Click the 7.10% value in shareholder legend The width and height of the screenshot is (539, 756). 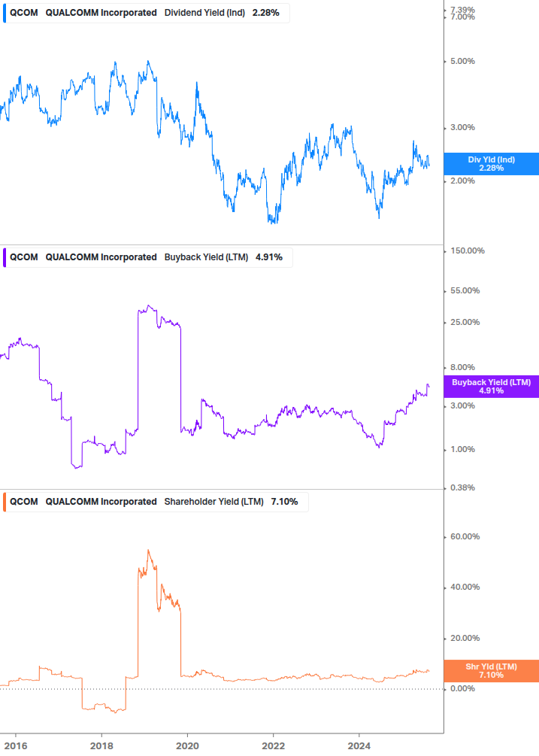[x=285, y=502]
